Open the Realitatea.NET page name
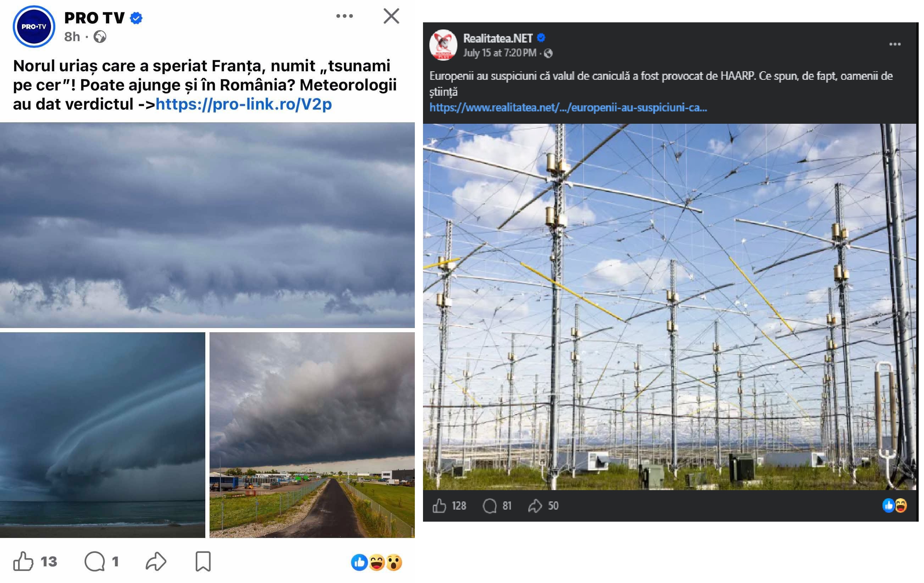The height and width of the screenshot is (583, 924). click(498, 38)
